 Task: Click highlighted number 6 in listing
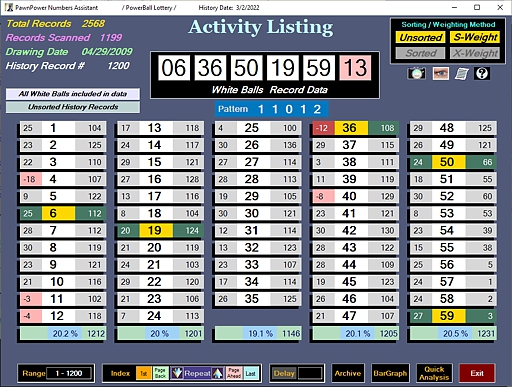click(58, 213)
